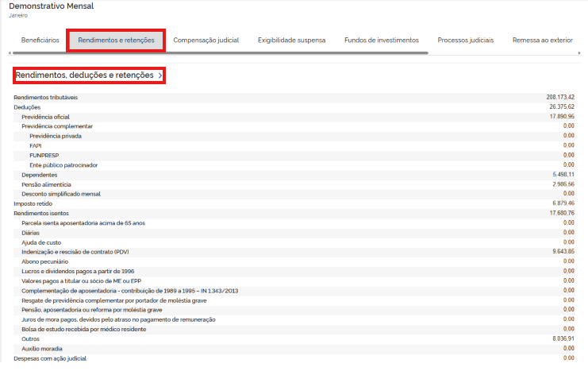Open the Exigibilidade suspensa tab

[x=291, y=41]
